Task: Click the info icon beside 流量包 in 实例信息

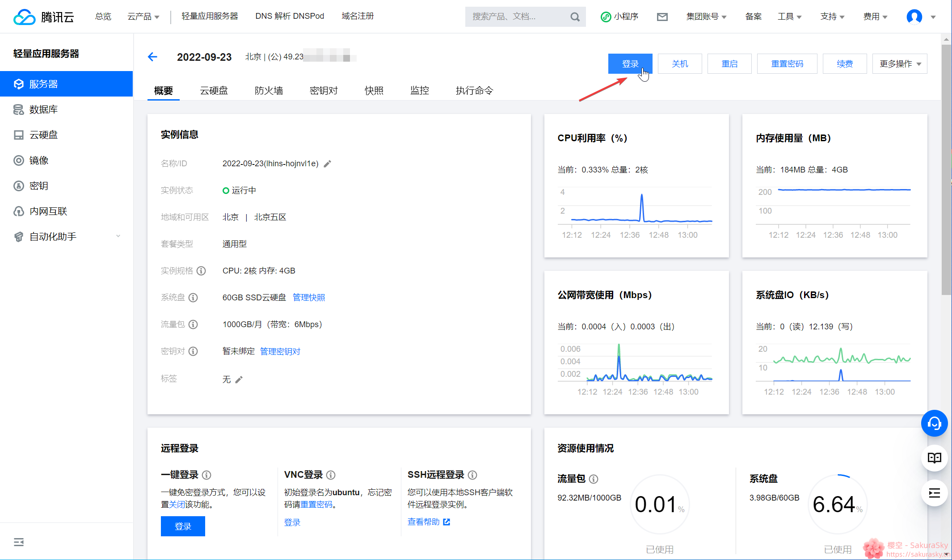Action: (193, 324)
